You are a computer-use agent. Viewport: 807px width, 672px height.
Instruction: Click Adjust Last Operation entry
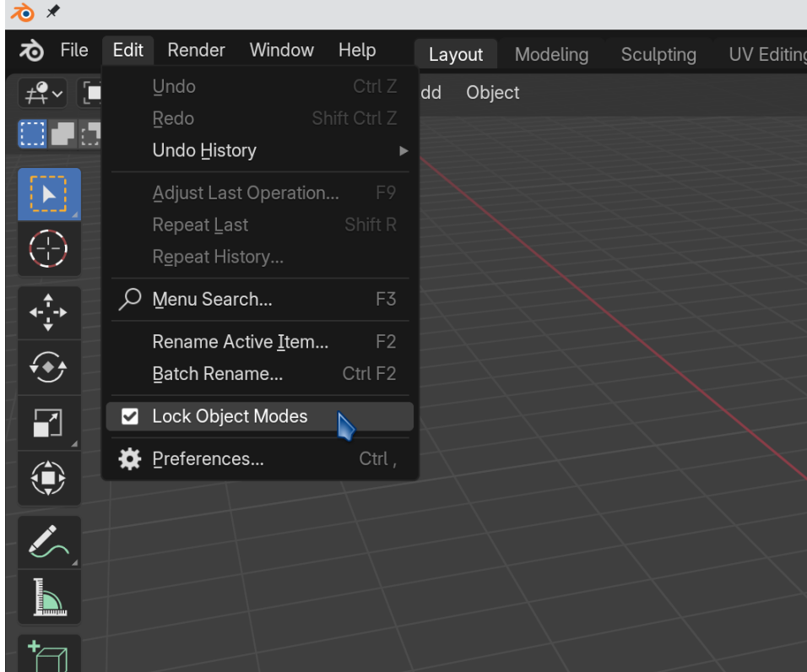pyautogui.click(x=260, y=193)
